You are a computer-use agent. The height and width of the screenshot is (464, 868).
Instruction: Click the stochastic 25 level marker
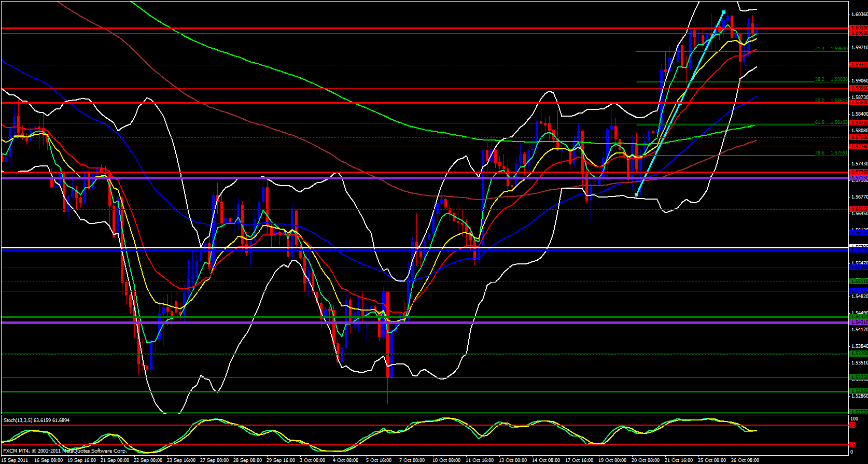pos(852,445)
